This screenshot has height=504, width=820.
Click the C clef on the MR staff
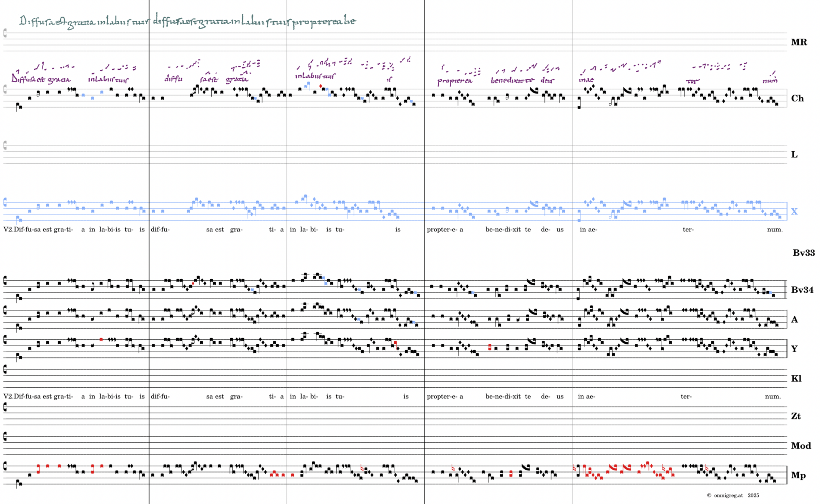click(5, 33)
